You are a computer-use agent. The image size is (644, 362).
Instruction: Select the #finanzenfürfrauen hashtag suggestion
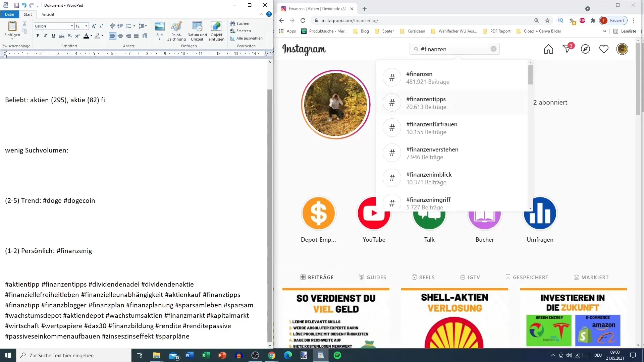(x=452, y=128)
